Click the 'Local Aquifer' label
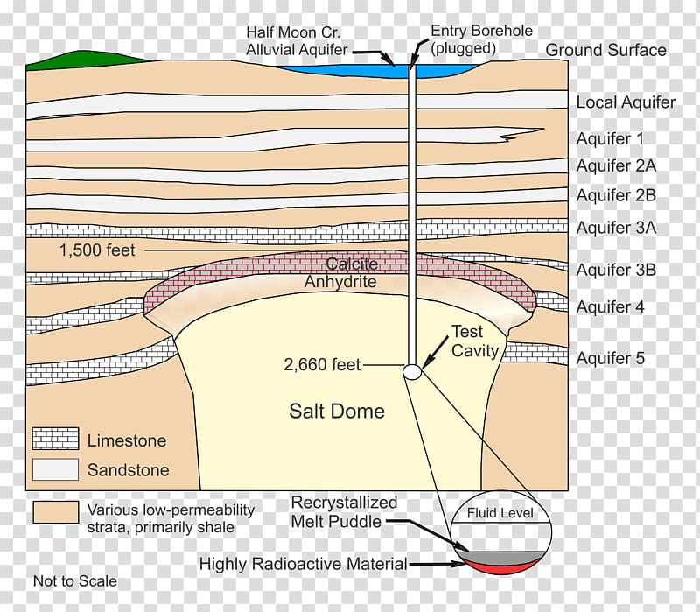700x612 pixels. 626,102
